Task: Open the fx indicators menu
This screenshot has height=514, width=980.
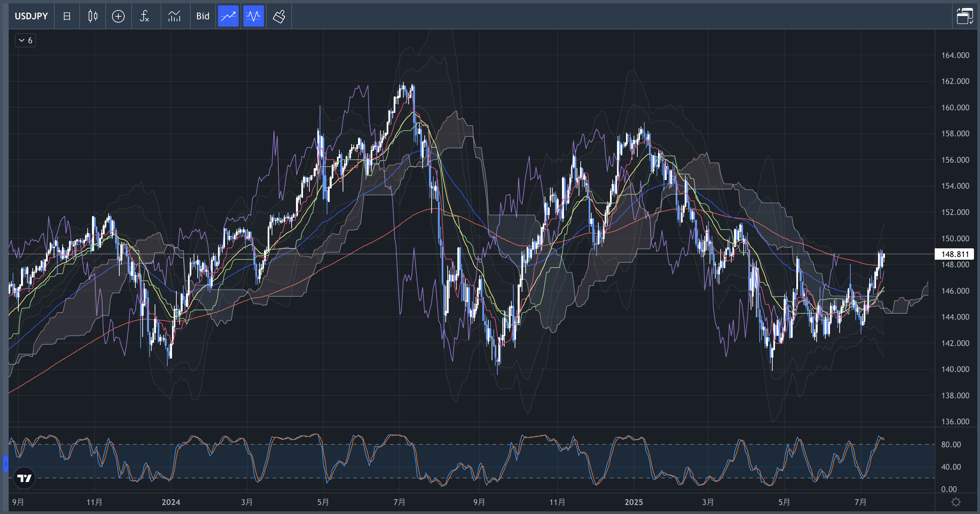Action: (145, 16)
